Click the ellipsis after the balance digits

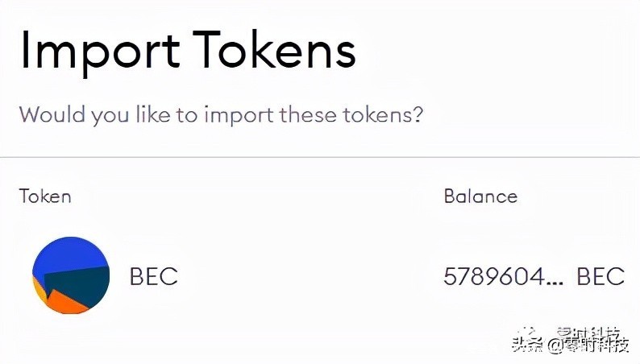tap(556, 282)
